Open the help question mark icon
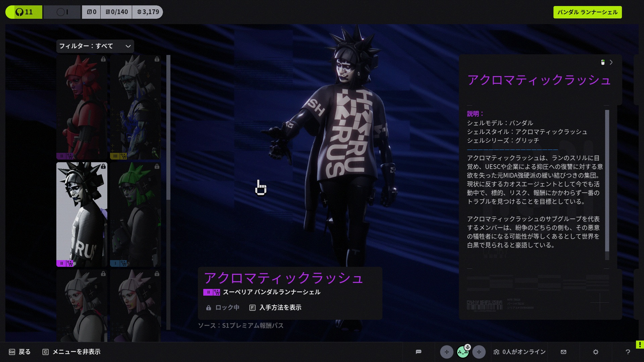 tap(628, 352)
